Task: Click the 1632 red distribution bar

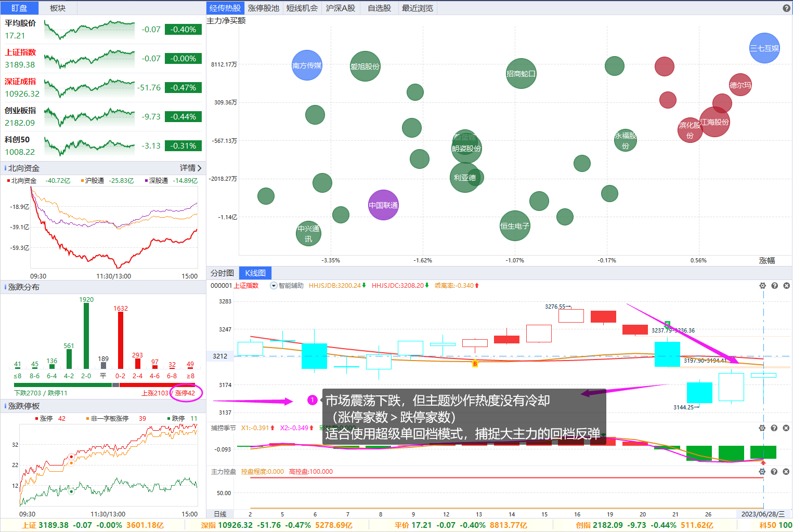Action: (x=121, y=341)
